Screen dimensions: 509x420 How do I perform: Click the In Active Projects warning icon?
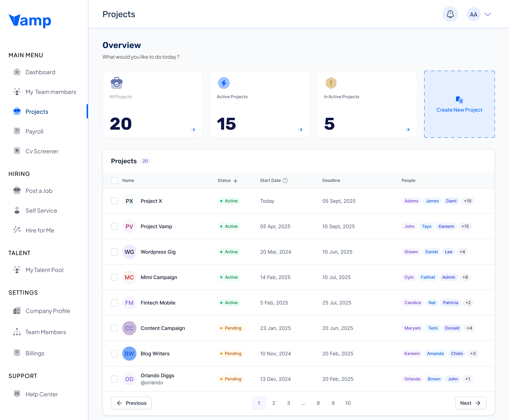[331, 83]
